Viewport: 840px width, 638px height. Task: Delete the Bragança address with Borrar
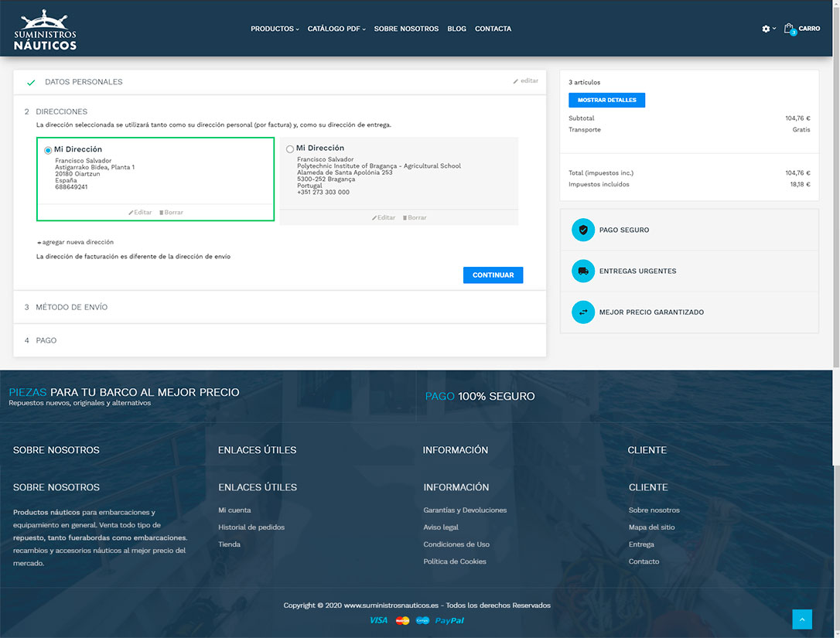tap(415, 217)
